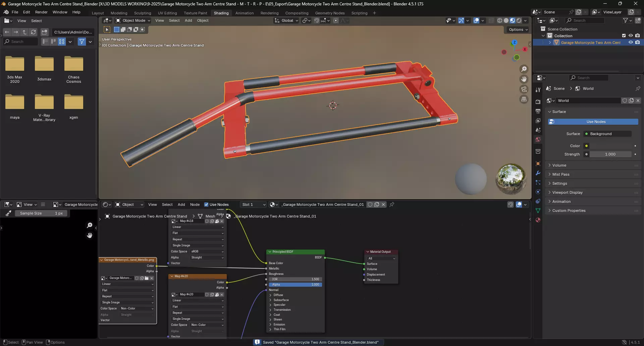This screenshot has height=346, width=644.
Task: Open the View Layer properties tab
Action: [538, 121]
